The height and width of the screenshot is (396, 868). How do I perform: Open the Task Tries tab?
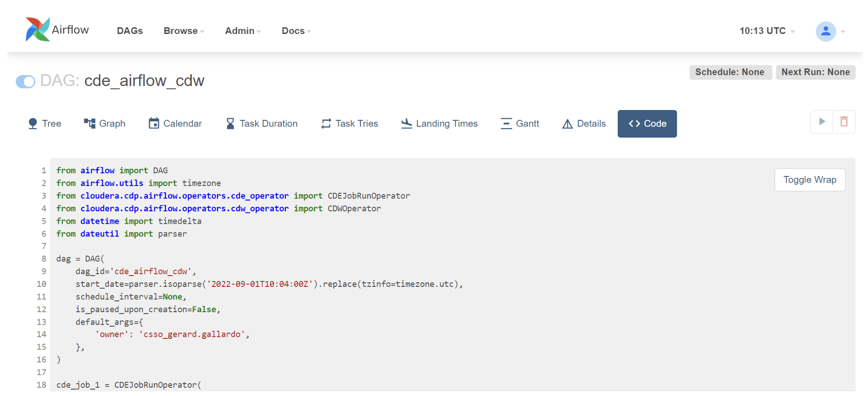point(350,123)
